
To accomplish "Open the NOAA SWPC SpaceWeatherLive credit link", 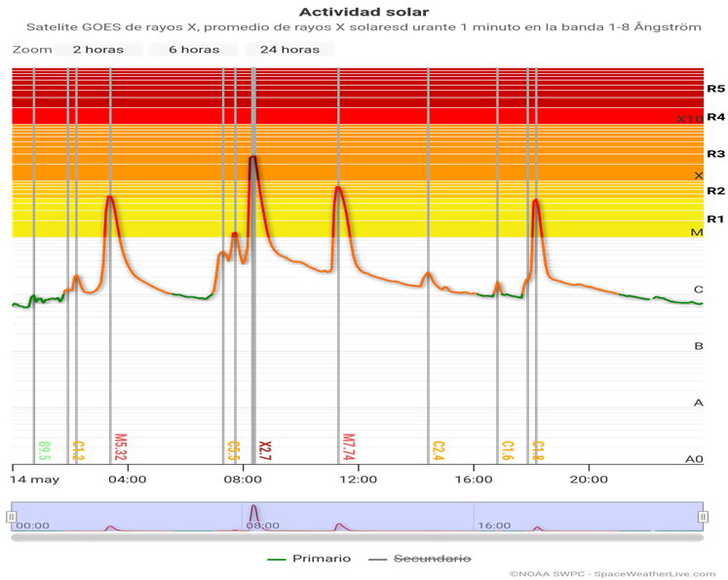I will pyautogui.click(x=614, y=572).
